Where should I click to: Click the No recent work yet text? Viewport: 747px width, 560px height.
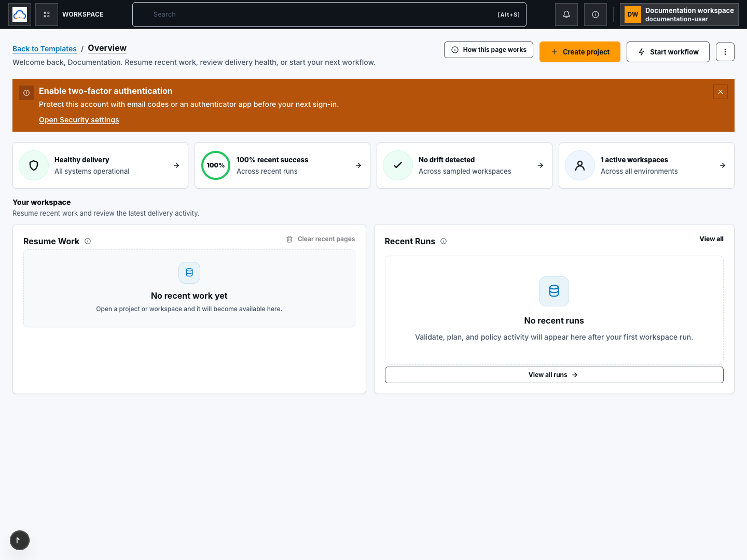click(189, 296)
